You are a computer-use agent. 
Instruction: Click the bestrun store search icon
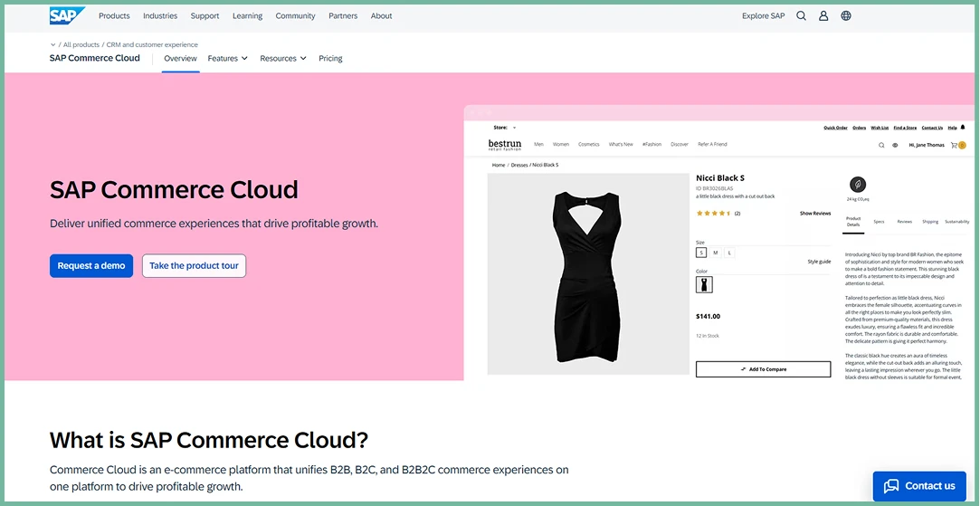click(x=881, y=145)
